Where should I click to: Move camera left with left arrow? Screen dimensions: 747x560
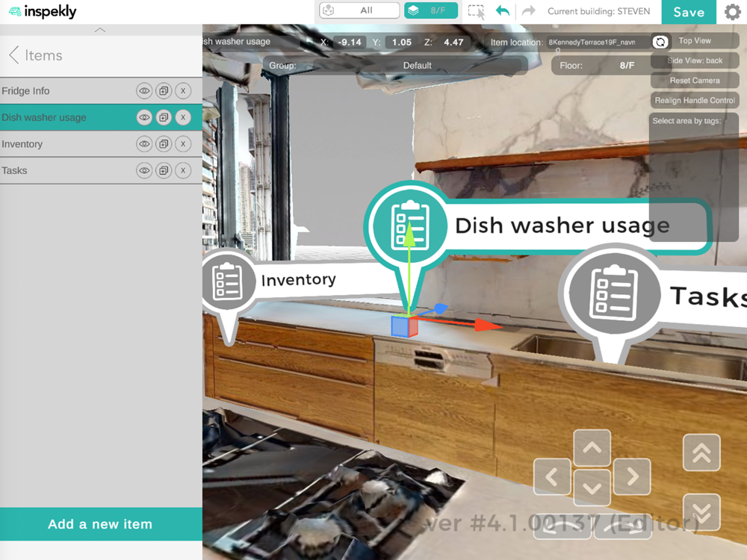(x=552, y=476)
